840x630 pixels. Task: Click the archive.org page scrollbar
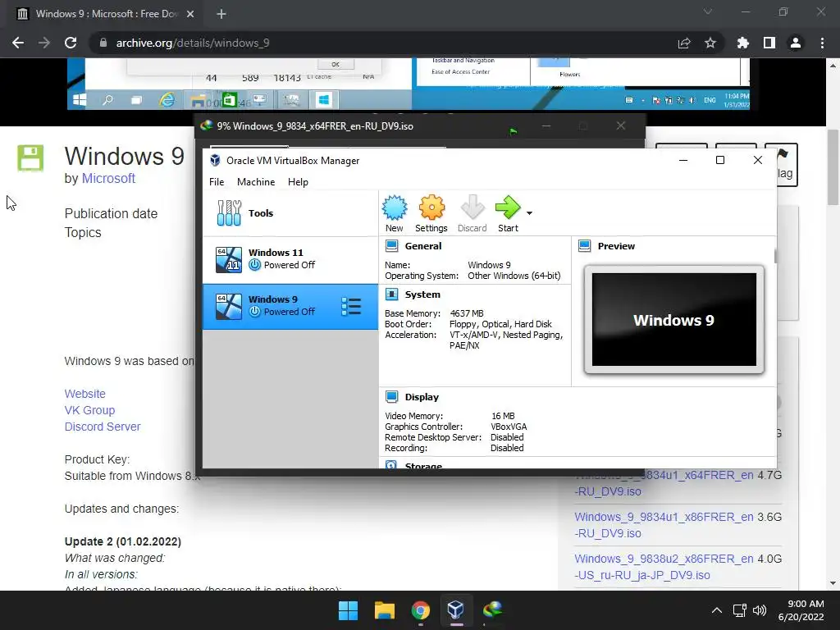click(x=833, y=167)
